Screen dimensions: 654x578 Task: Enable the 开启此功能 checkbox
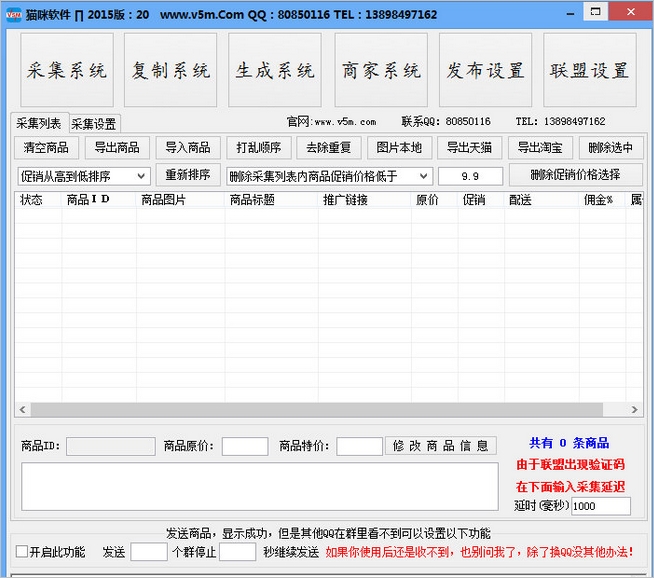click(22, 551)
